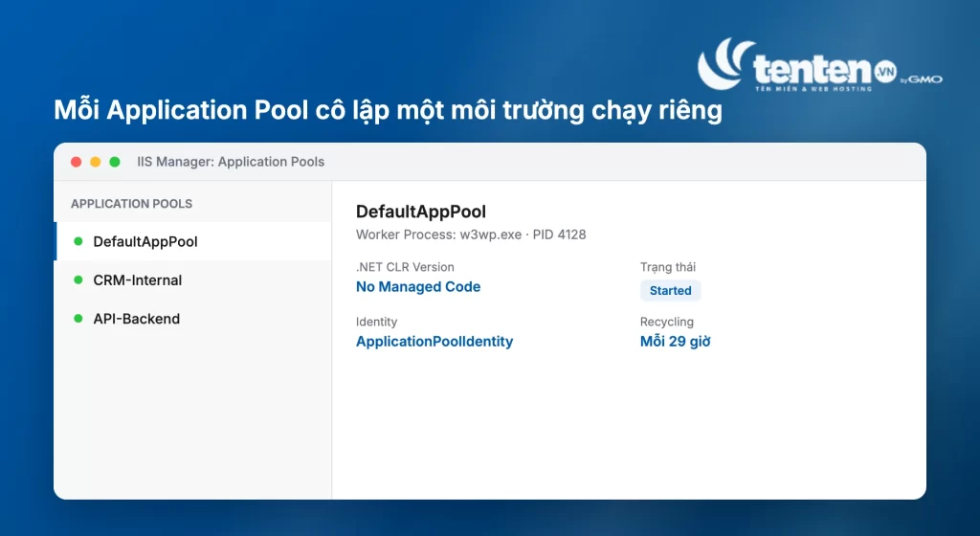
Task: Click the Identity label
Action: [376, 322]
